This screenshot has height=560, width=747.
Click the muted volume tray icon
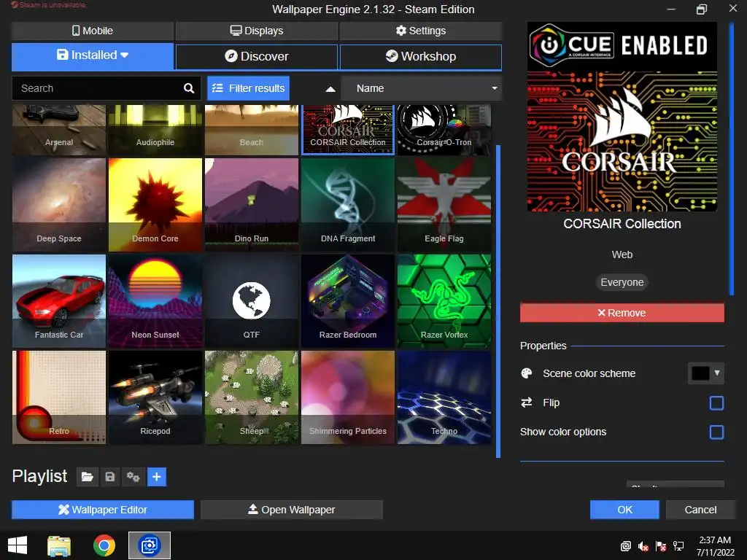[x=643, y=546]
